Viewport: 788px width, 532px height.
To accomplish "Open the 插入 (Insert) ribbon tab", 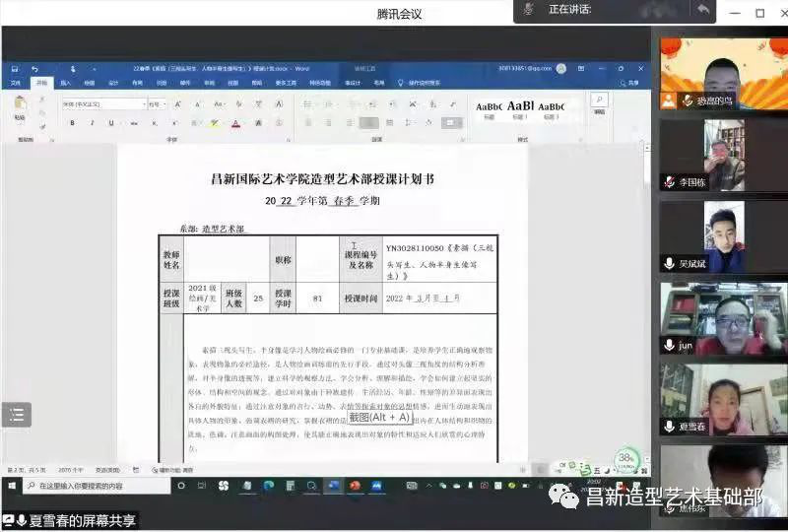I will pyautogui.click(x=65, y=83).
